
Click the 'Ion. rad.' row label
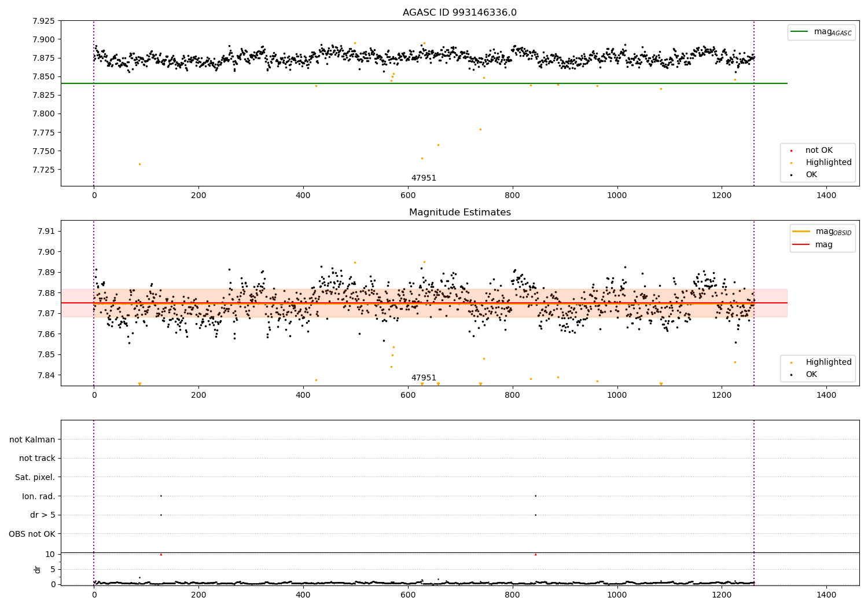(39, 496)
